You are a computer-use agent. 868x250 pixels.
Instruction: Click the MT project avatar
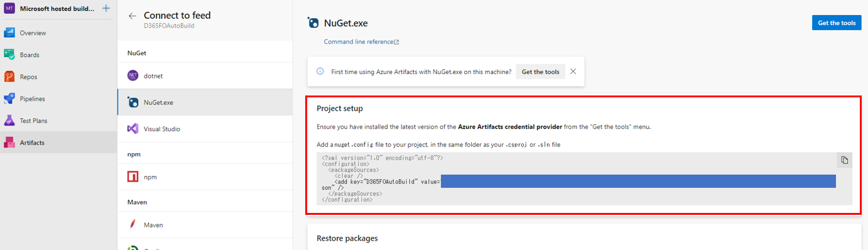(9, 9)
